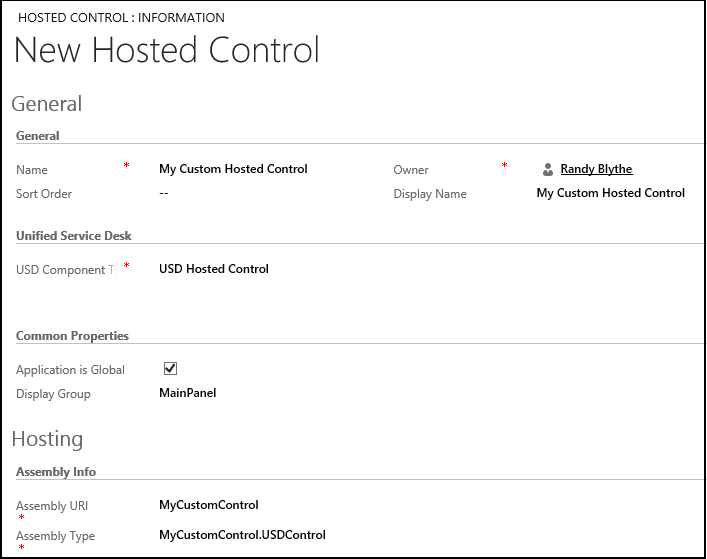Edit the Assembly URI field value
The height and width of the screenshot is (559, 707).
(209, 505)
